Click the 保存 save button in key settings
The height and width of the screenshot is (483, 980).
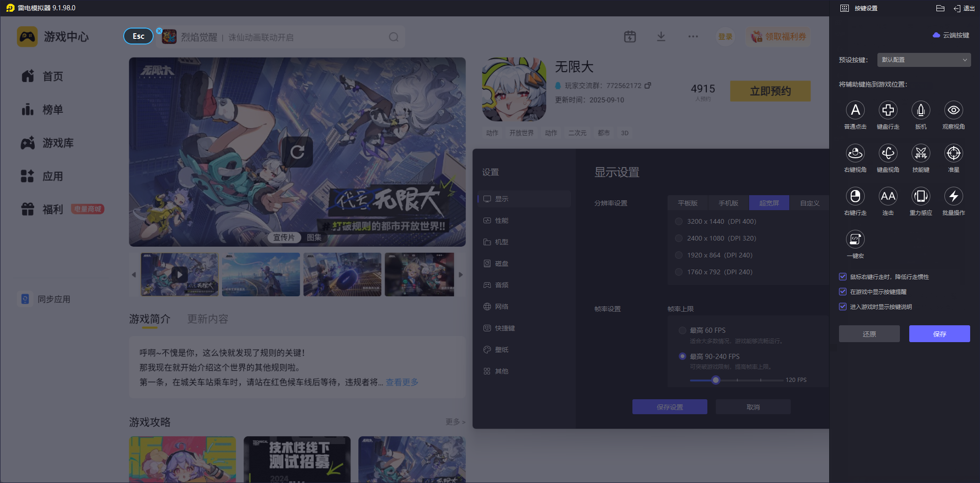[939, 334]
